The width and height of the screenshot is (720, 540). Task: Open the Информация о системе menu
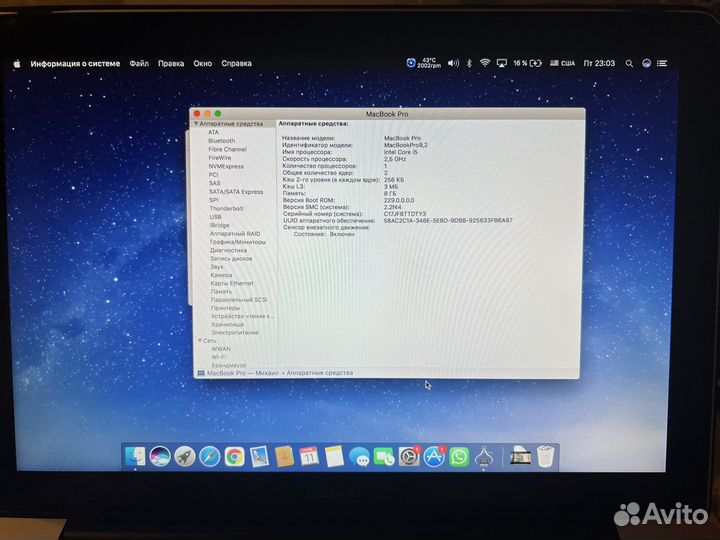(x=75, y=63)
